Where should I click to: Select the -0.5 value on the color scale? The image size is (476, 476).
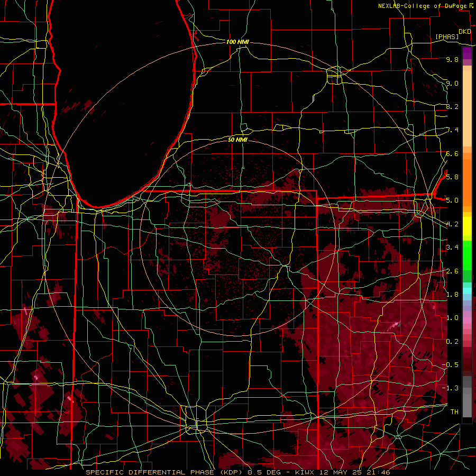click(x=451, y=364)
